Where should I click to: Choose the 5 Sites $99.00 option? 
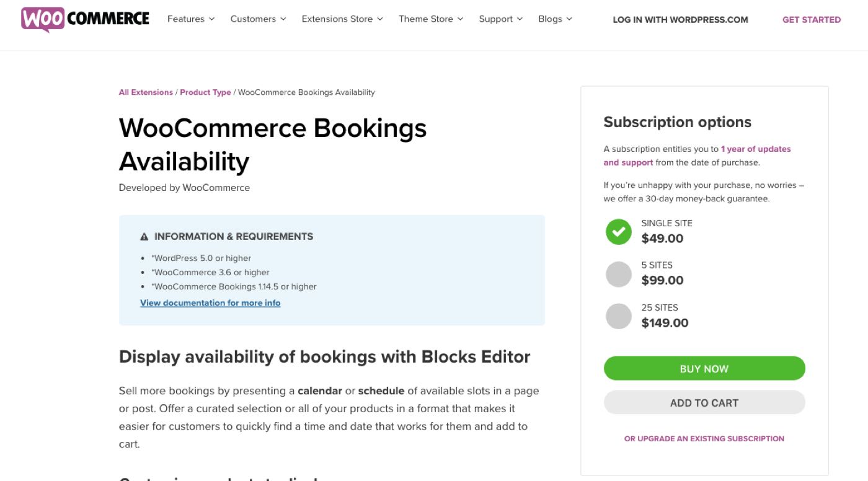pos(618,274)
